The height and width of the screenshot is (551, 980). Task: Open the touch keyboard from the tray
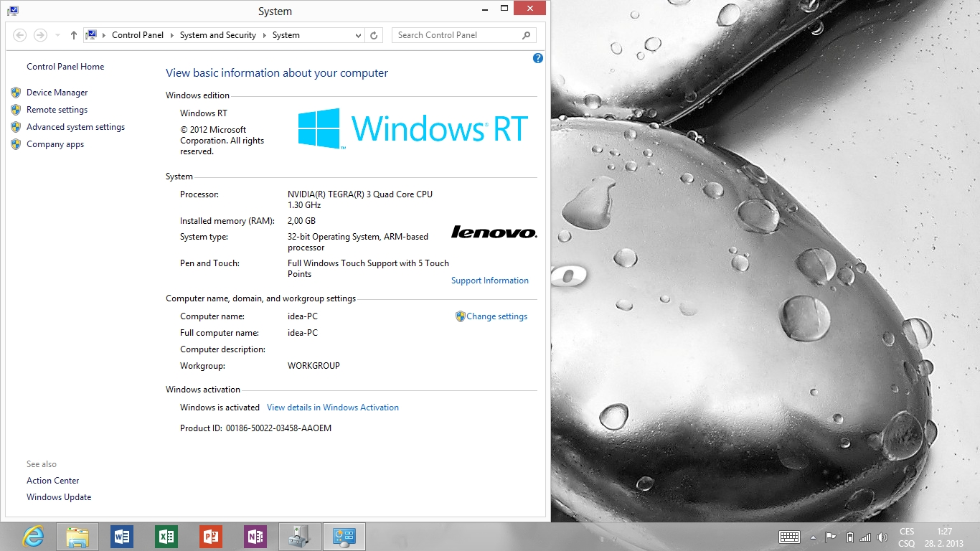click(789, 537)
